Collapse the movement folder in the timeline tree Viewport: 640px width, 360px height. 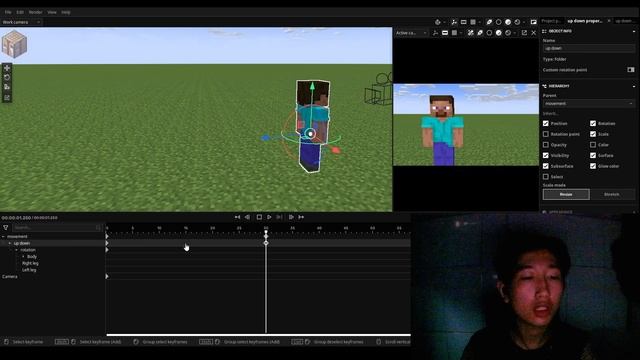pos(3,236)
